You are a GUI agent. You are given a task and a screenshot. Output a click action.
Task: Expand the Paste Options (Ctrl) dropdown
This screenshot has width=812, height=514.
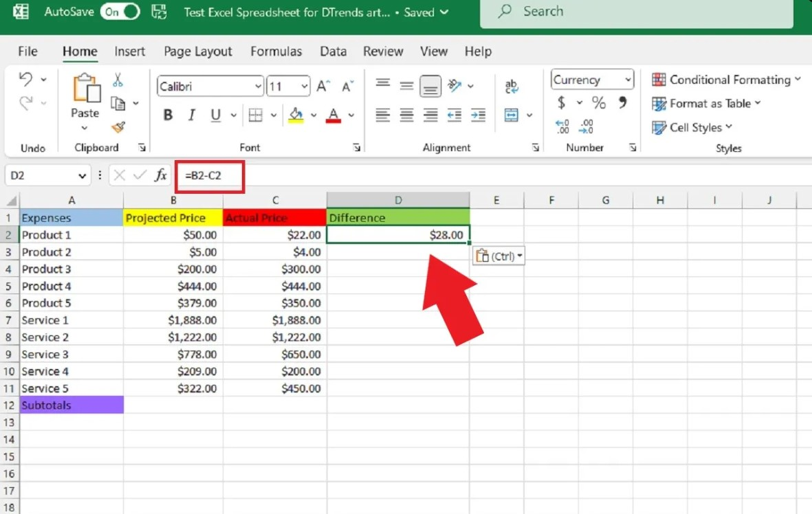(x=499, y=256)
